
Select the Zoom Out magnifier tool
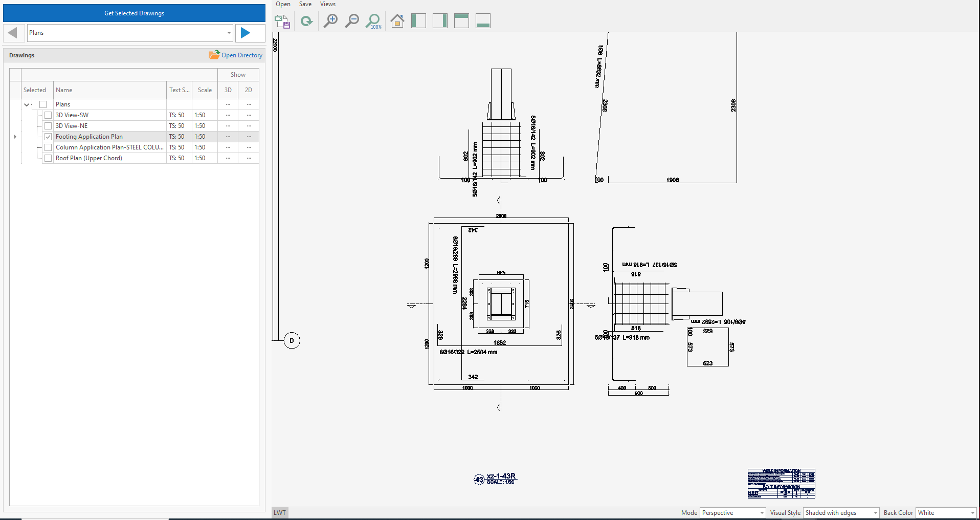tap(352, 21)
